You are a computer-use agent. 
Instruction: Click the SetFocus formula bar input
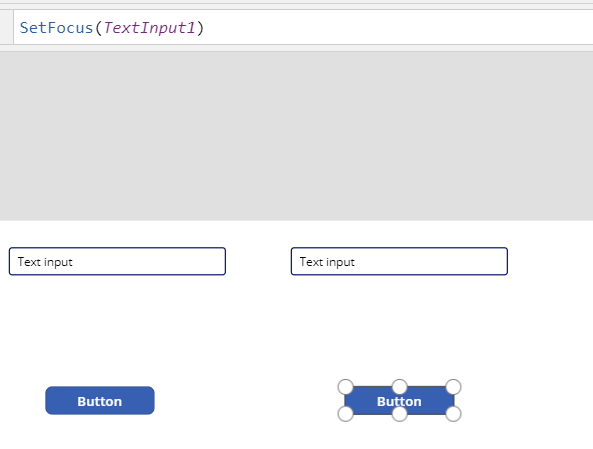point(303,27)
